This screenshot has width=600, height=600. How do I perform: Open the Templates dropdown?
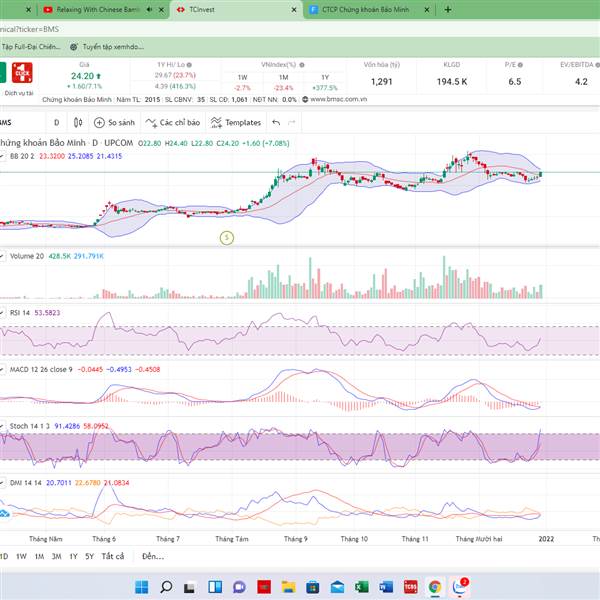coord(236,122)
